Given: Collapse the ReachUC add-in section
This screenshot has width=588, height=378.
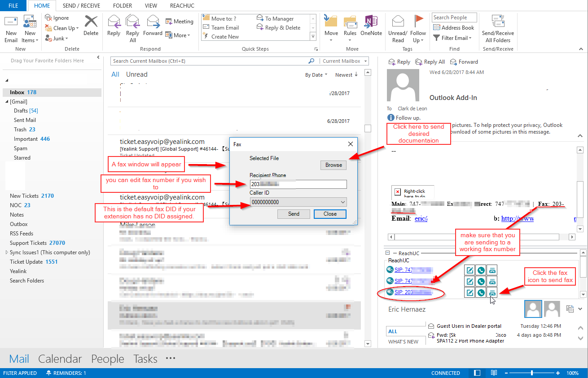Looking at the screenshot, I should tap(389, 253).
